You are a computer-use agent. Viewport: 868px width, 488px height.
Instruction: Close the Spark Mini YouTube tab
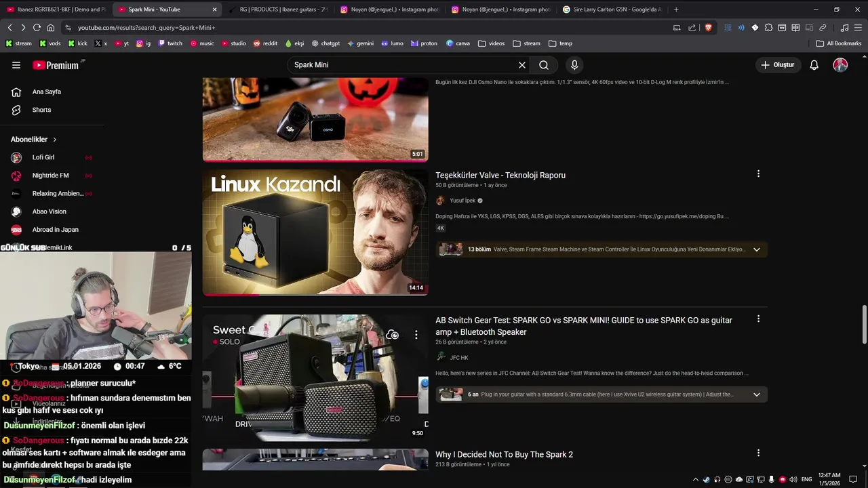coord(215,9)
